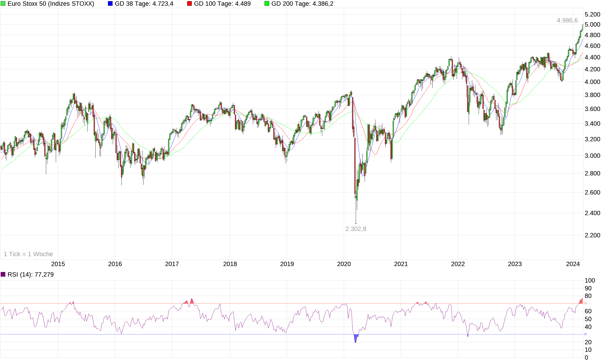The image size is (607, 364).
Task: Click the blue RSI oversold spike in 2020
Action: click(356, 338)
